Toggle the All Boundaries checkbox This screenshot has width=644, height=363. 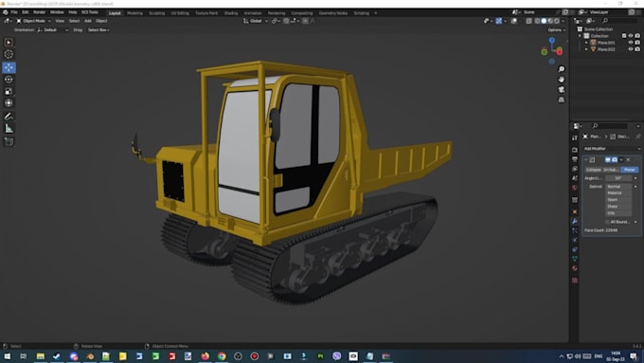(607, 222)
